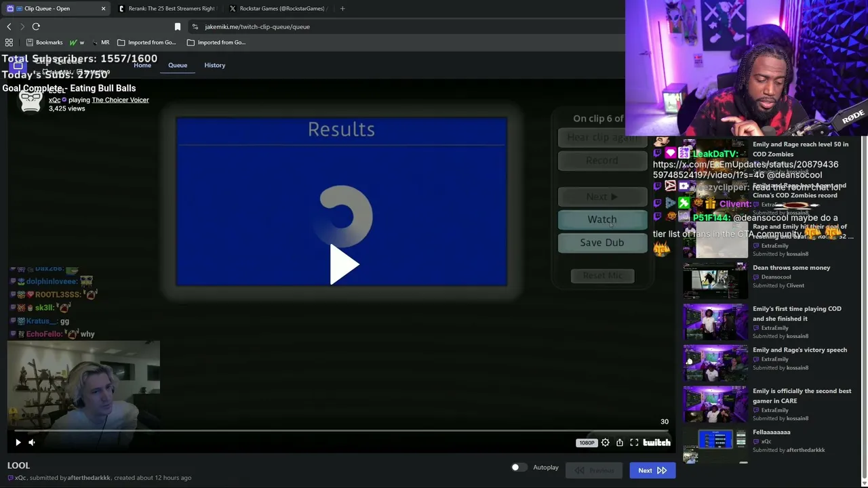Open the xQc channel link under LOOL
The width and height of the screenshot is (868, 488).
(20, 478)
